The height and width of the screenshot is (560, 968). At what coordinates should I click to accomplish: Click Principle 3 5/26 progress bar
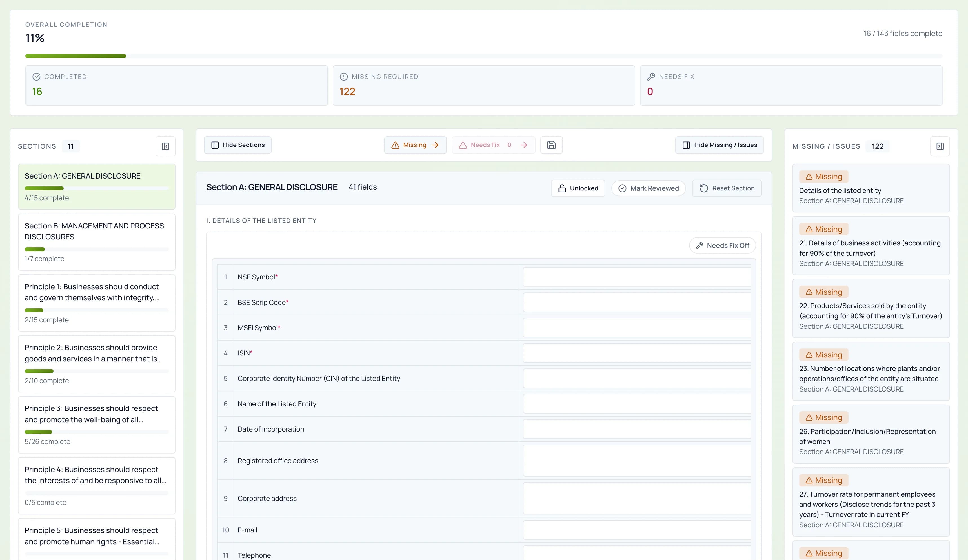pos(96,432)
